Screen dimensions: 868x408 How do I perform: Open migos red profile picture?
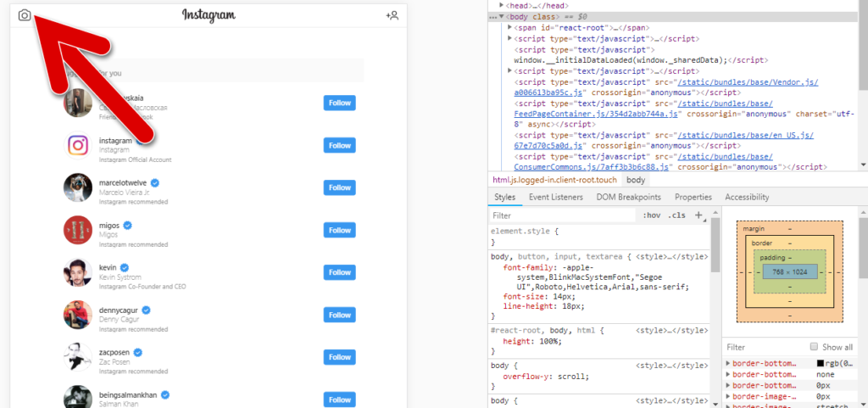[77, 231]
